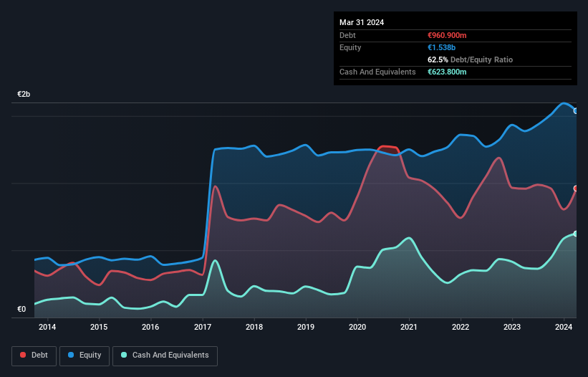Click the 2016 x-axis label
This screenshot has width=588, height=377.
pyautogui.click(x=150, y=327)
